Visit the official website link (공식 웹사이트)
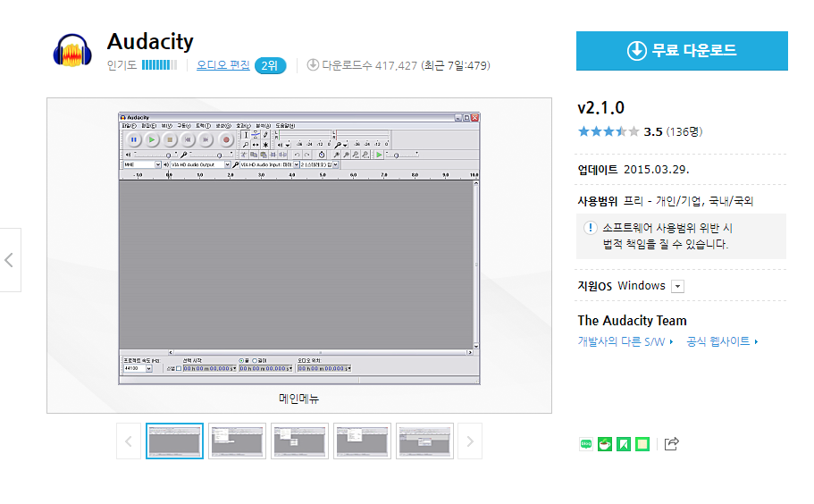 (722, 341)
